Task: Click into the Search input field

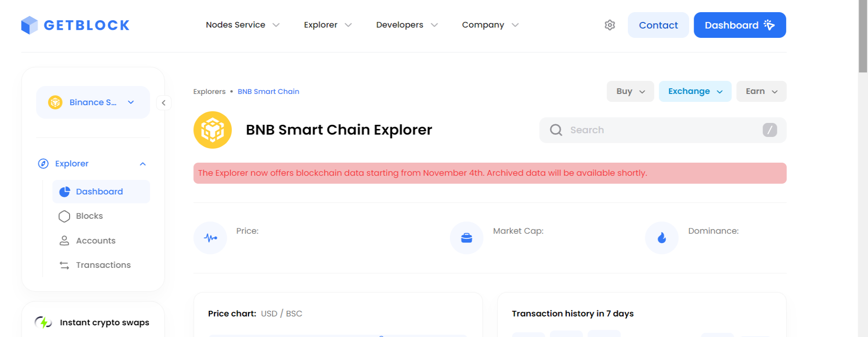Action: (663, 130)
